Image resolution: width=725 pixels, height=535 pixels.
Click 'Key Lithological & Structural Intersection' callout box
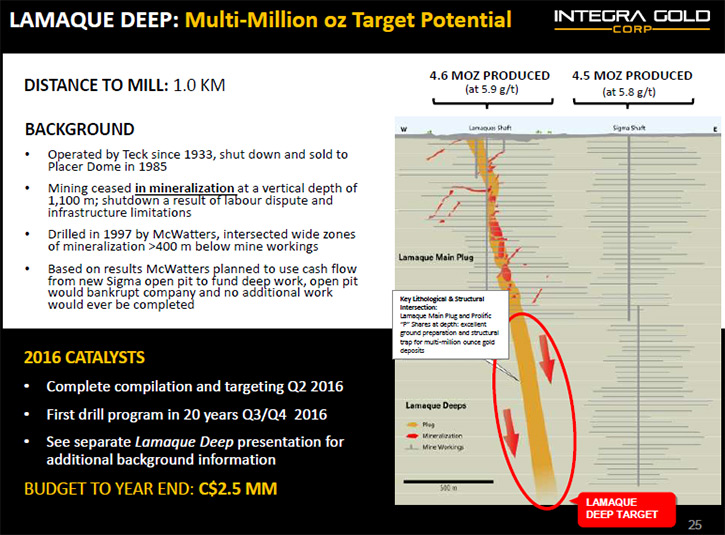click(450, 324)
